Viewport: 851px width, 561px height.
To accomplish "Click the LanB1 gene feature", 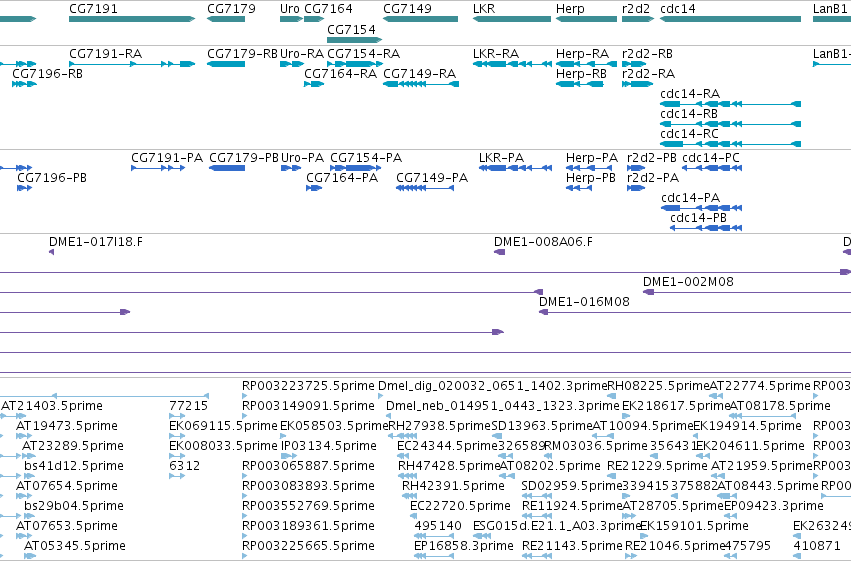I will click(x=832, y=19).
